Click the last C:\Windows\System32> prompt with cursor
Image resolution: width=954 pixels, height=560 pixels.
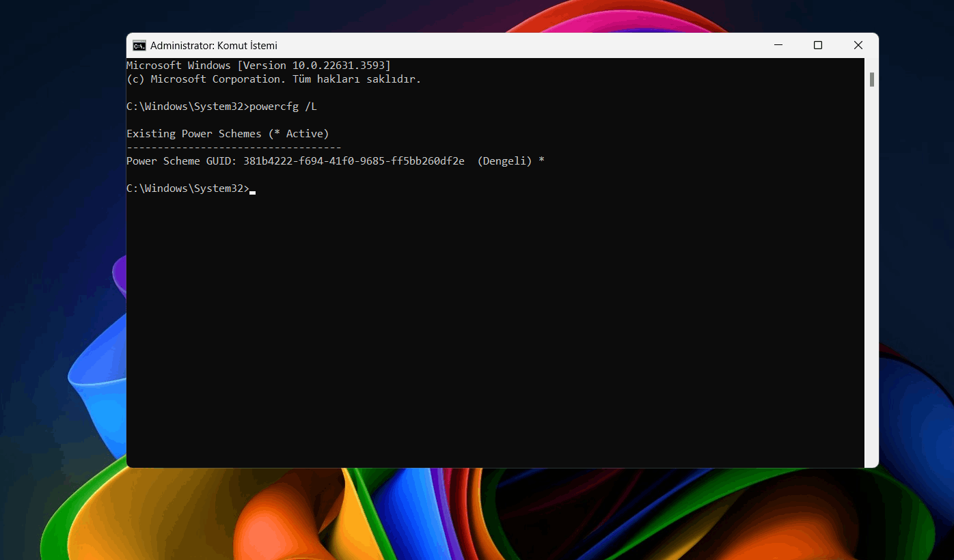[x=191, y=188]
